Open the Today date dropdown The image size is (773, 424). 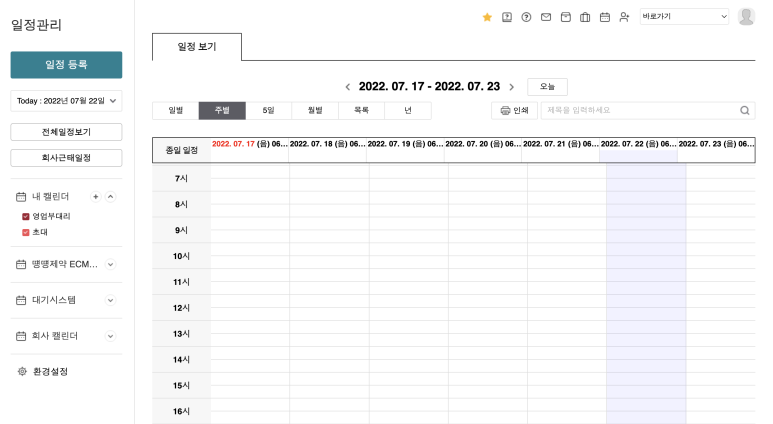pyautogui.click(x=66, y=100)
